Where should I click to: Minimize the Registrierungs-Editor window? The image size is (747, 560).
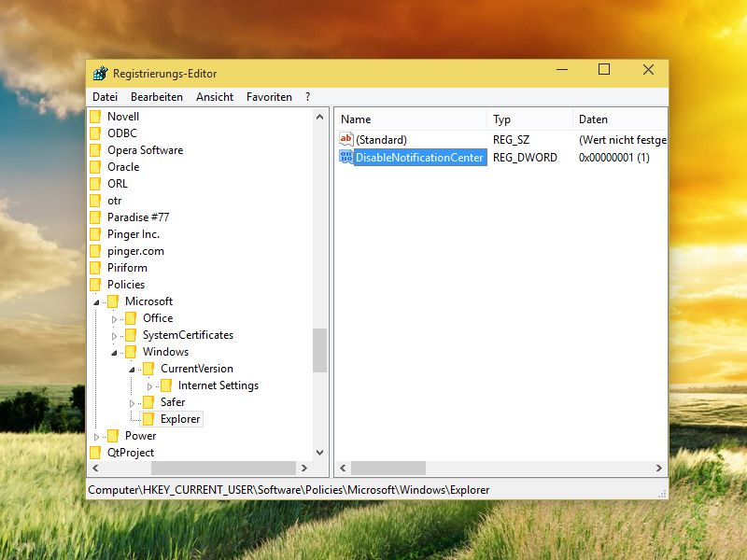click(562, 70)
